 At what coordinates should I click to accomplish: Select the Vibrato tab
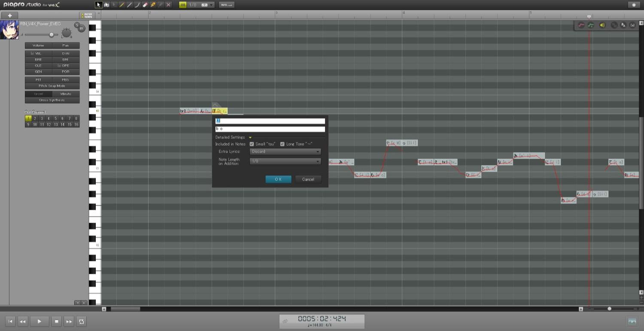66,94
